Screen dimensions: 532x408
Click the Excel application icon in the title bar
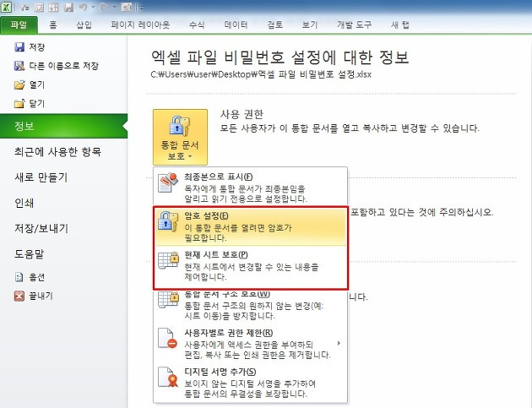(x=7, y=7)
